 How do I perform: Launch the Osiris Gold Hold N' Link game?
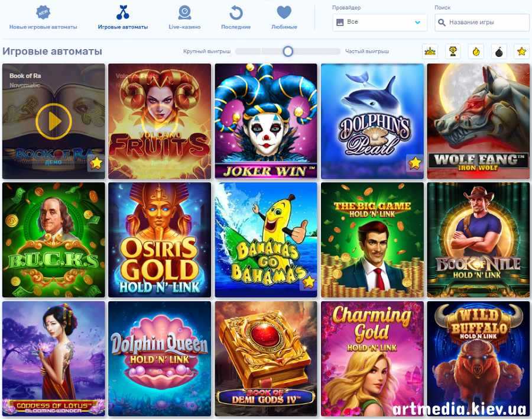(160, 240)
